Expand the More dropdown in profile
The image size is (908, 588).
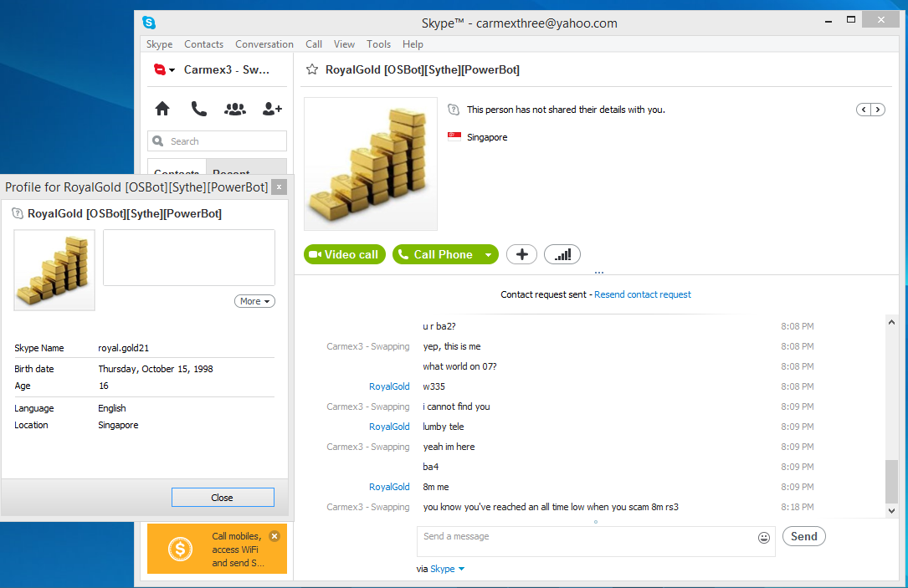(x=254, y=301)
